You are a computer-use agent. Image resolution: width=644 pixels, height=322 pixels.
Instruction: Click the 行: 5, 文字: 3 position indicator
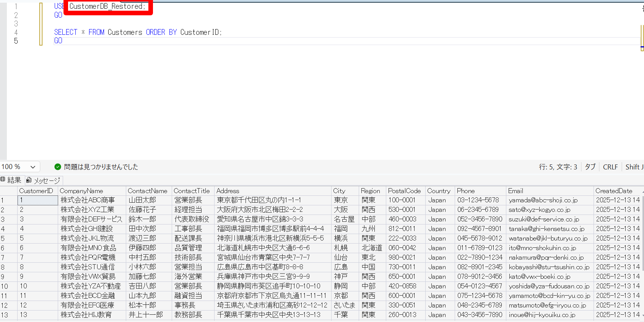[558, 167]
